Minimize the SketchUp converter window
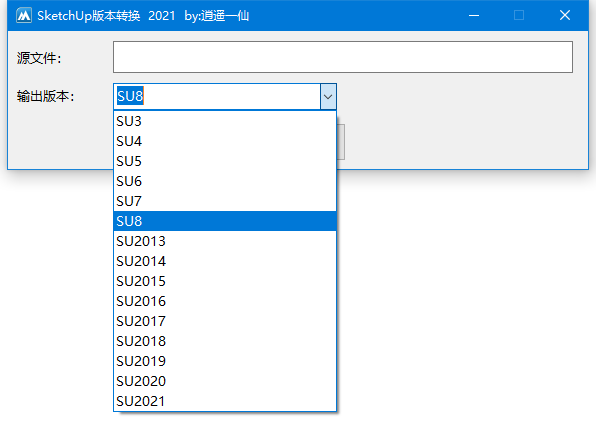The image size is (596, 424). click(474, 16)
